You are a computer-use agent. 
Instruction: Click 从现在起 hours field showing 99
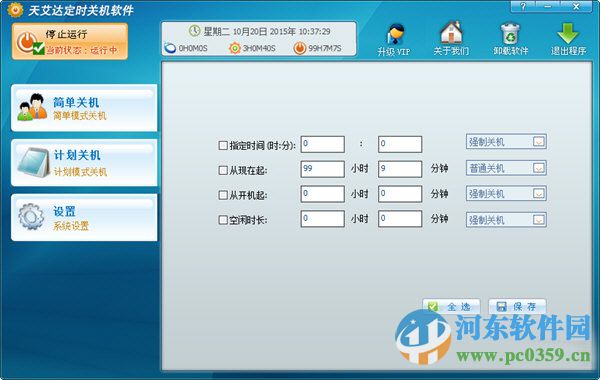click(x=323, y=169)
